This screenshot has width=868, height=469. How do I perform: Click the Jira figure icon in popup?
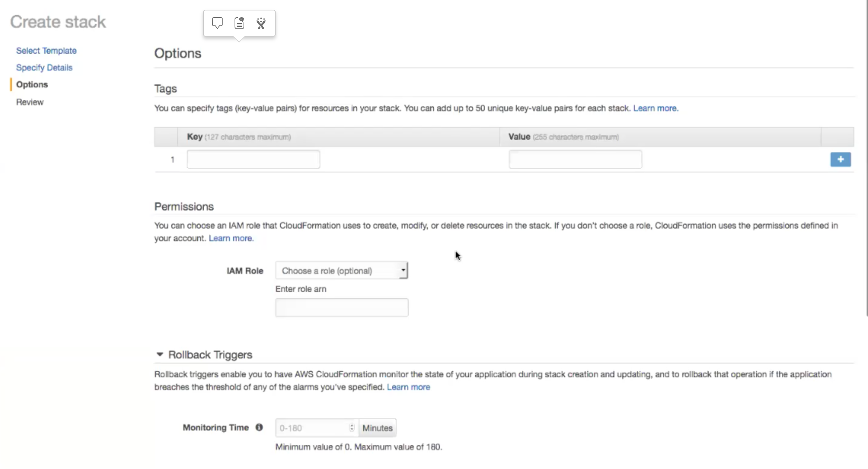click(x=261, y=23)
